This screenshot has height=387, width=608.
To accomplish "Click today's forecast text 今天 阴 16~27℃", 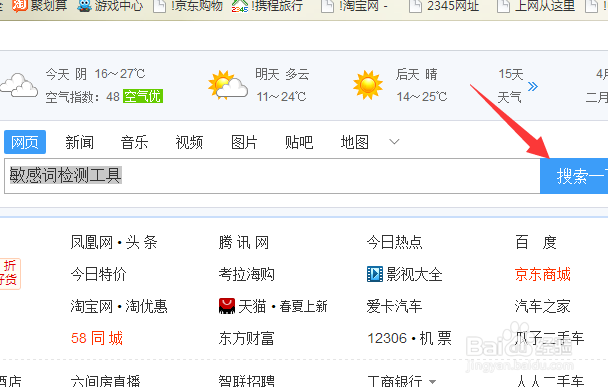I will point(95,74).
